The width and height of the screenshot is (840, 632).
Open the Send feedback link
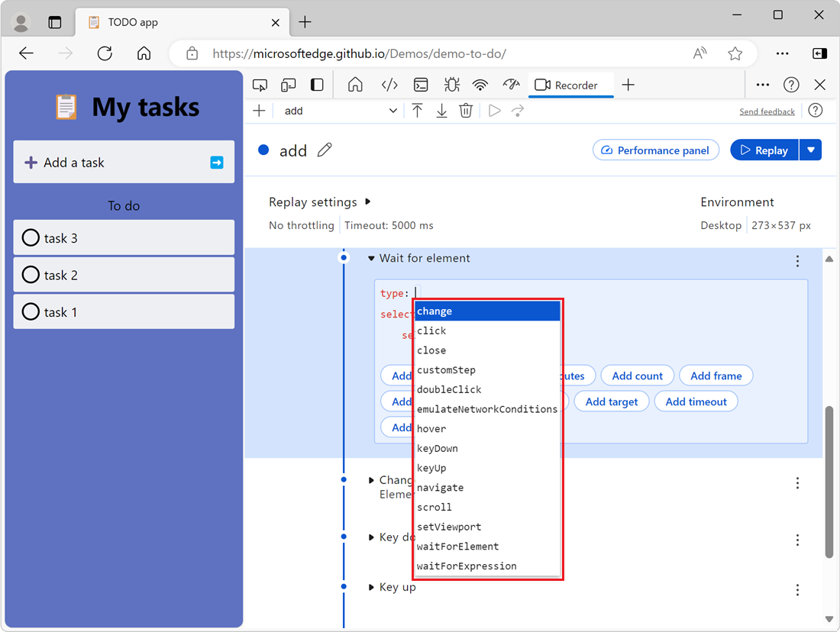point(767,111)
